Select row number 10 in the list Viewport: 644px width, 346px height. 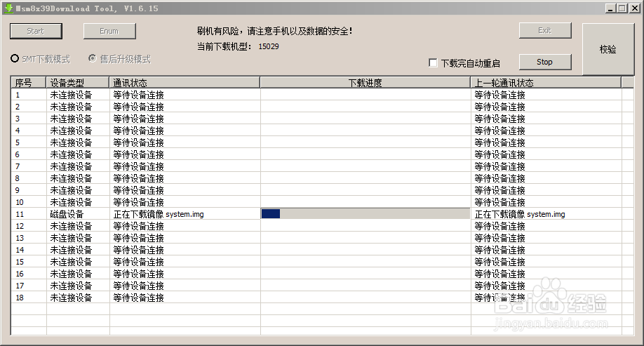20,202
